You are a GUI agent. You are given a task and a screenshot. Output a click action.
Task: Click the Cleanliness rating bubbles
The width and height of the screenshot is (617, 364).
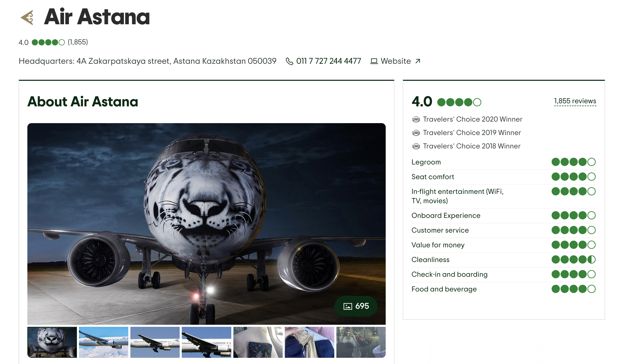[573, 259]
